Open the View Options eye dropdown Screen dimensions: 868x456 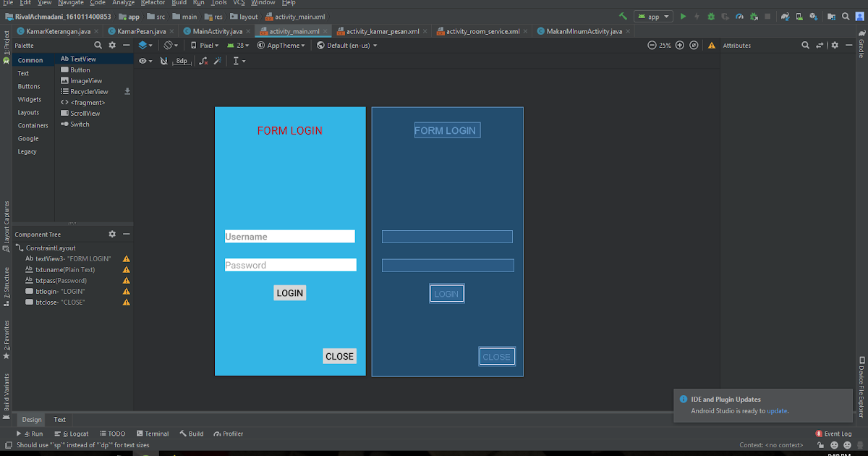click(145, 61)
